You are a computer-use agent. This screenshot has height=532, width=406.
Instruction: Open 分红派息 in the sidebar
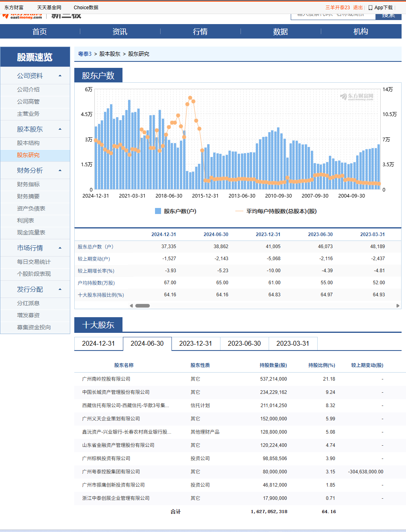pos(28,303)
